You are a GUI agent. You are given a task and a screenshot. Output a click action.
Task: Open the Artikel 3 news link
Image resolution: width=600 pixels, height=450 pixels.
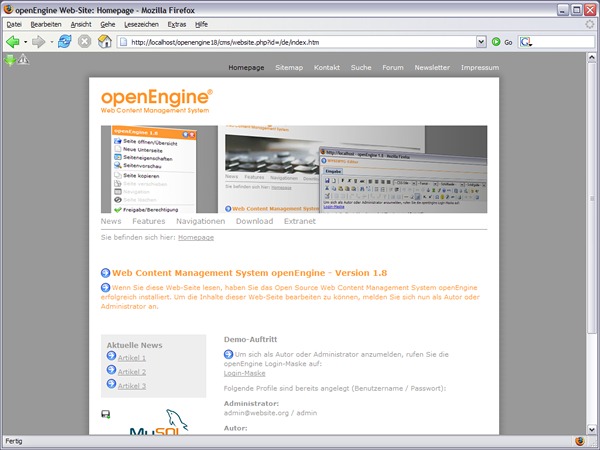pyautogui.click(x=131, y=386)
